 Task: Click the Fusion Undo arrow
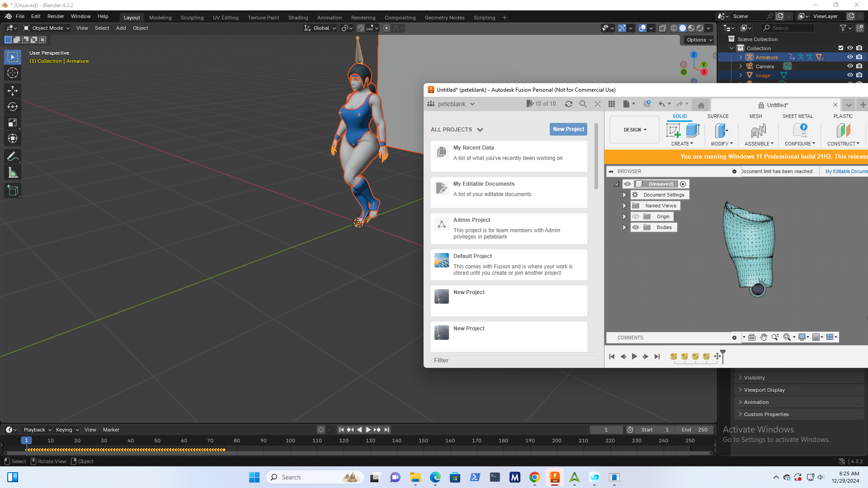click(662, 104)
